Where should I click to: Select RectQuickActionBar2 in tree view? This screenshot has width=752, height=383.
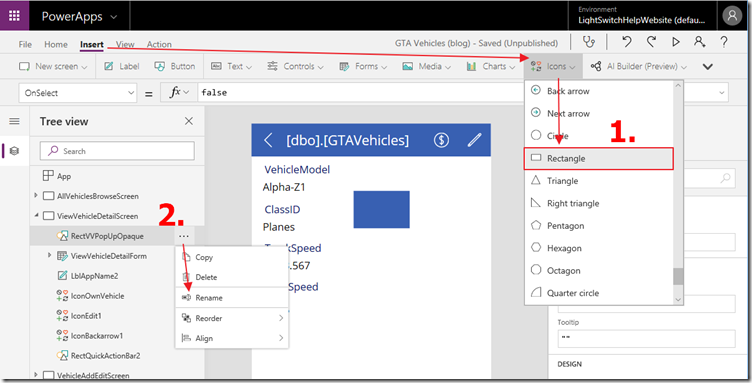click(x=99, y=356)
